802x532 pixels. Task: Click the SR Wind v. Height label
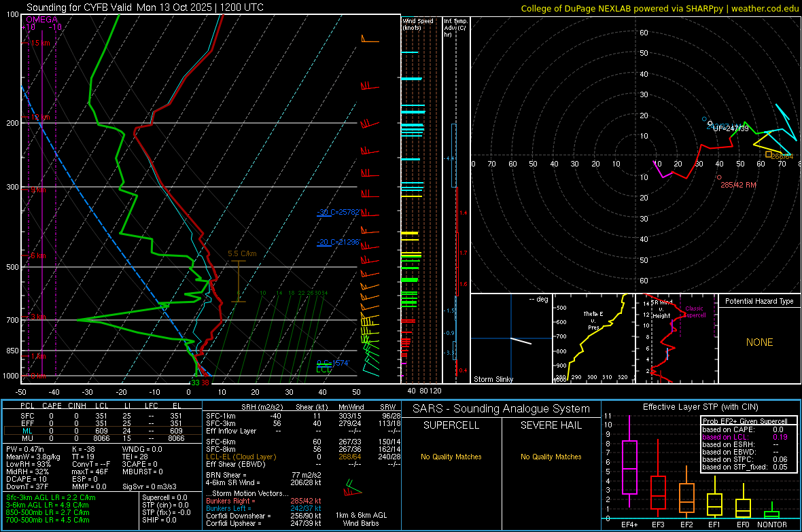pyautogui.click(x=661, y=309)
